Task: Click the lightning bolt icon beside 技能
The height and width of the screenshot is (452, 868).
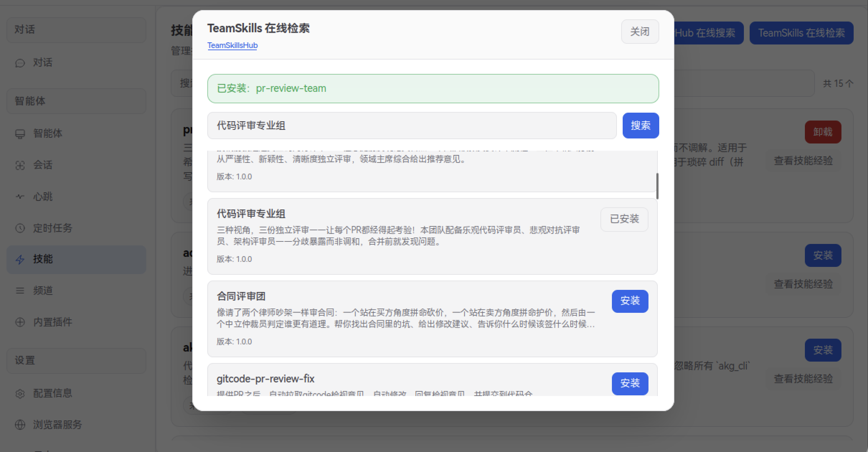Action: 20,259
